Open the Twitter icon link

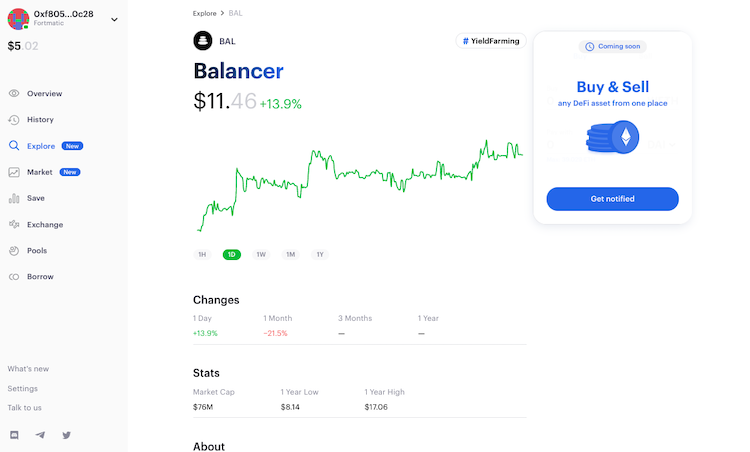coord(66,435)
